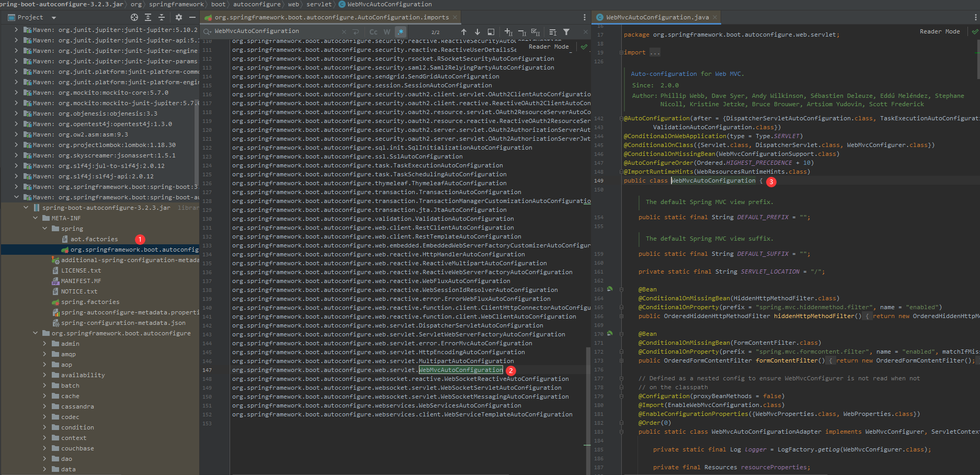
Task: Open editor tabs more-options menu
Action: pyautogui.click(x=584, y=17)
